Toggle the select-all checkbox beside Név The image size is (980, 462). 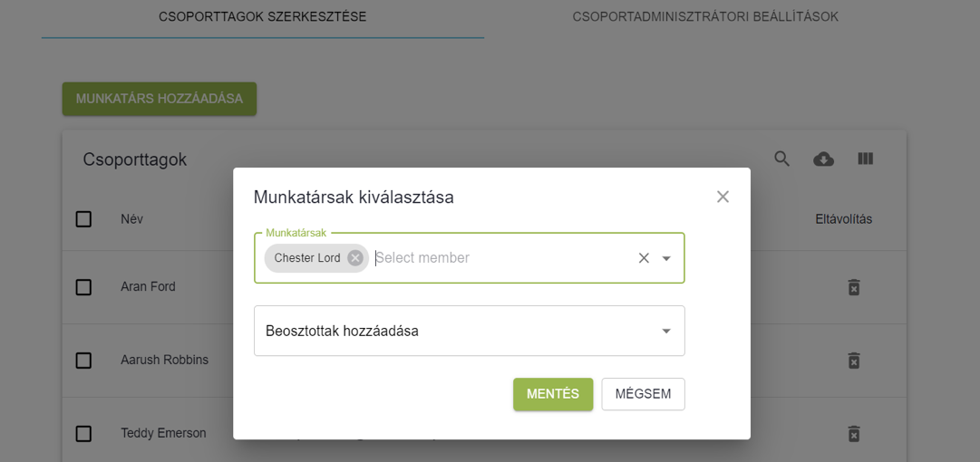(x=83, y=219)
